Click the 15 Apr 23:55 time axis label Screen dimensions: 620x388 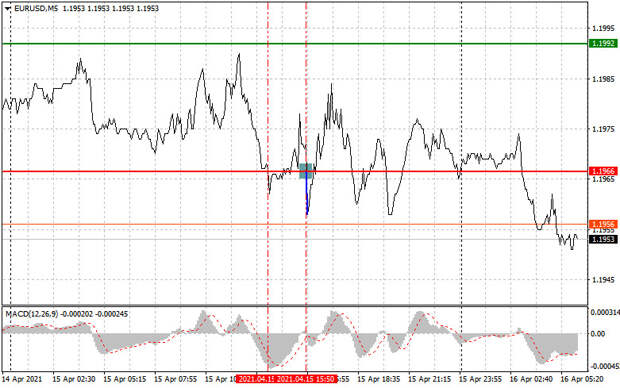coord(480,379)
